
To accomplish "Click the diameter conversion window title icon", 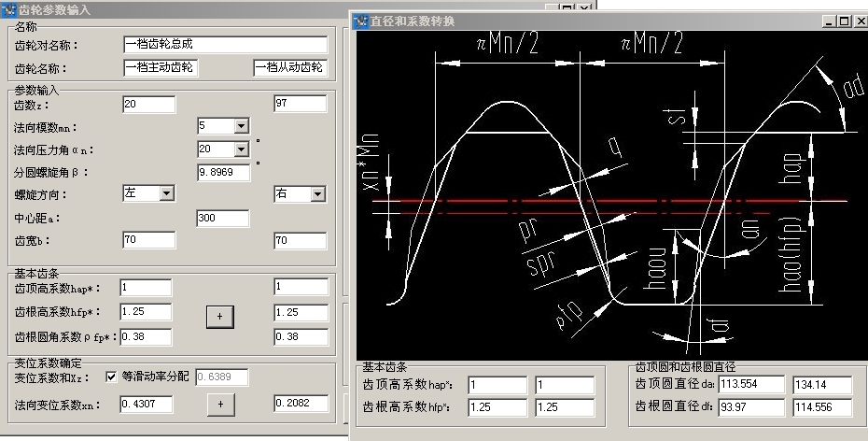I will tap(361, 21).
